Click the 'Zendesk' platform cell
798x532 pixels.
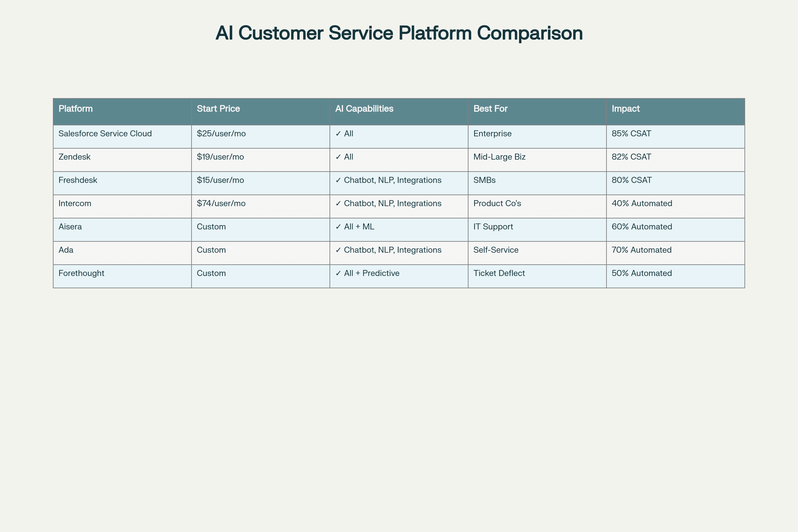[x=122, y=160]
